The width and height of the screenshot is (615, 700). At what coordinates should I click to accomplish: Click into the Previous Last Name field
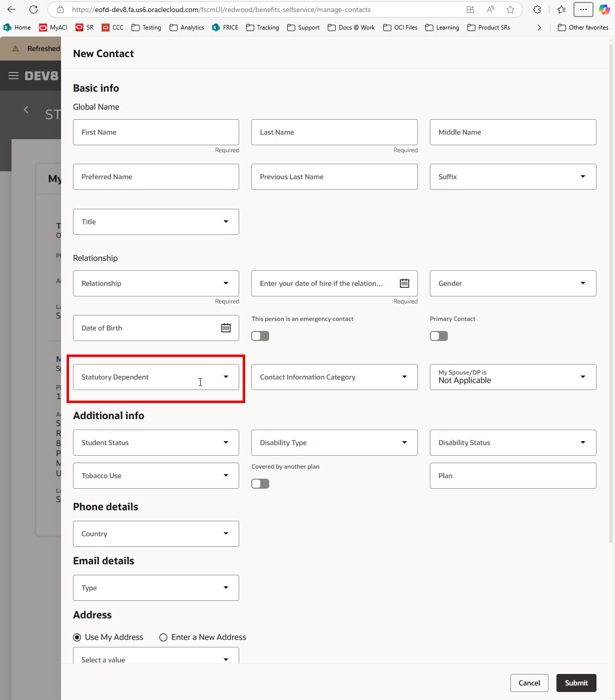tap(334, 177)
